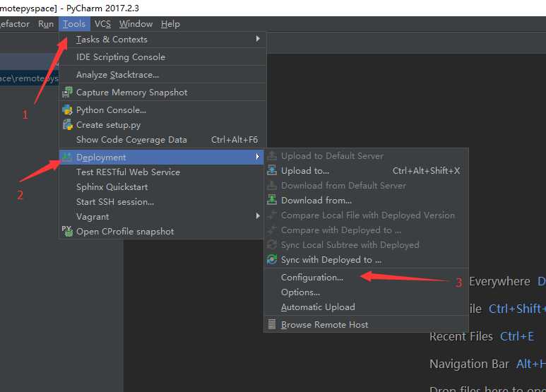Open deployment Configuration...
Screen dimensions: 546x392
coord(366,278)
